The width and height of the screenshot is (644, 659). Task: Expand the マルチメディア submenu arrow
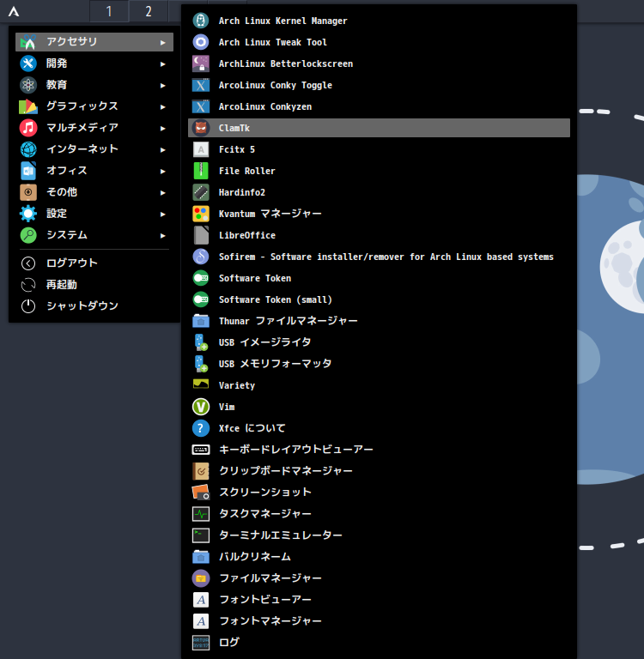tap(163, 128)
